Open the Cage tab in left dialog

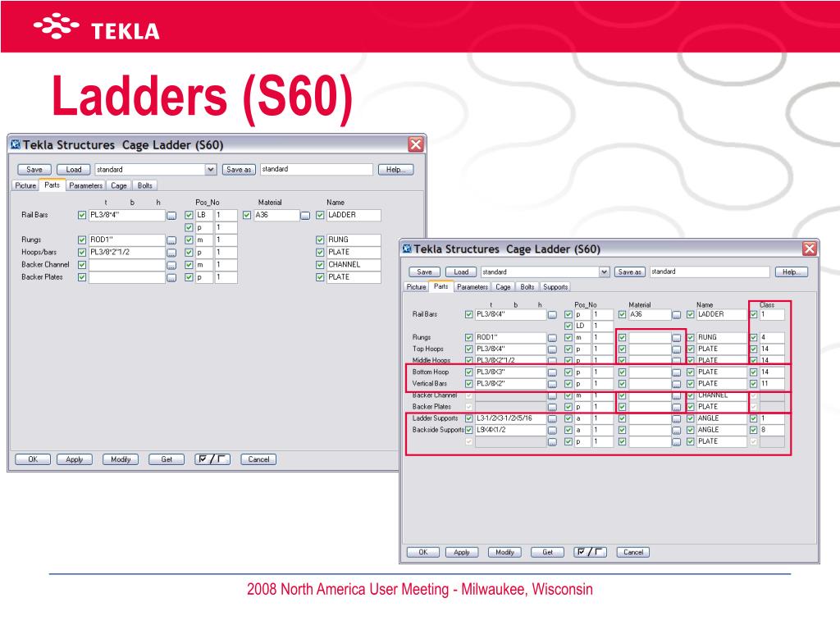point(119,186)
